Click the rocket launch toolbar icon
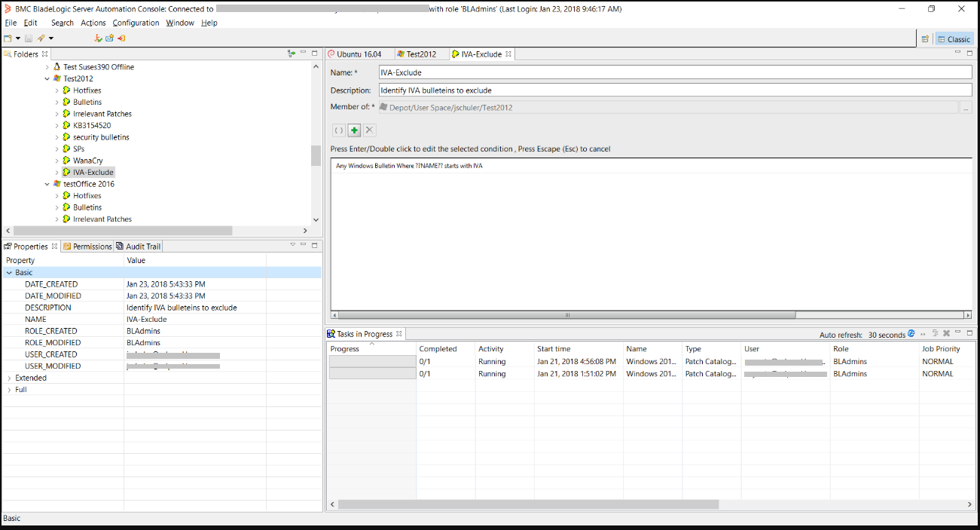 point(41,38)
